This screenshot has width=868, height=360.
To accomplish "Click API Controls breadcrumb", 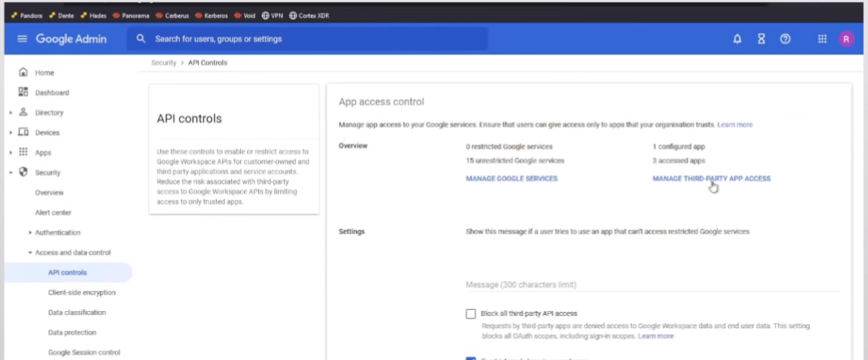I will click(x=208, y=63).
